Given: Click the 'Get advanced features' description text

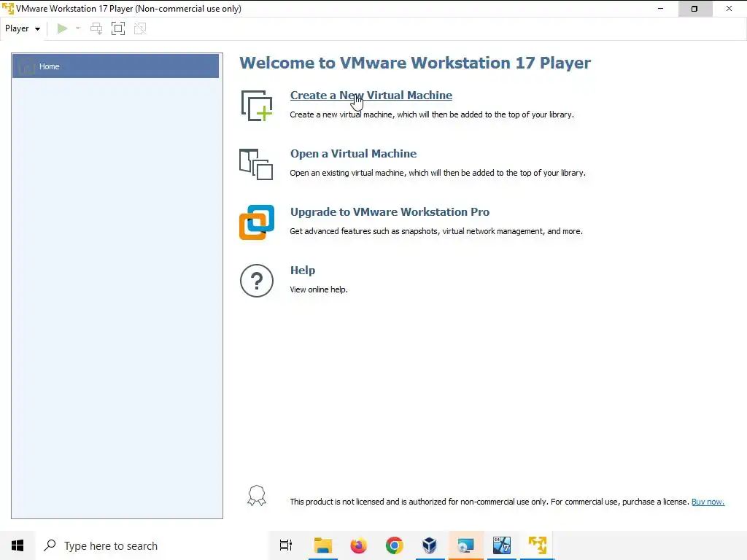Looking at the screenshot, I should coord(436,231).
